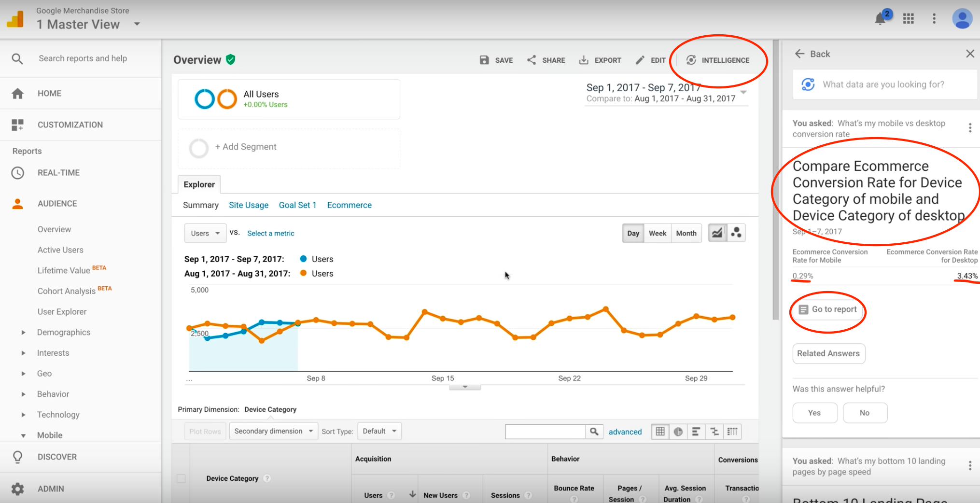Click the table search magnifier button

594,432
